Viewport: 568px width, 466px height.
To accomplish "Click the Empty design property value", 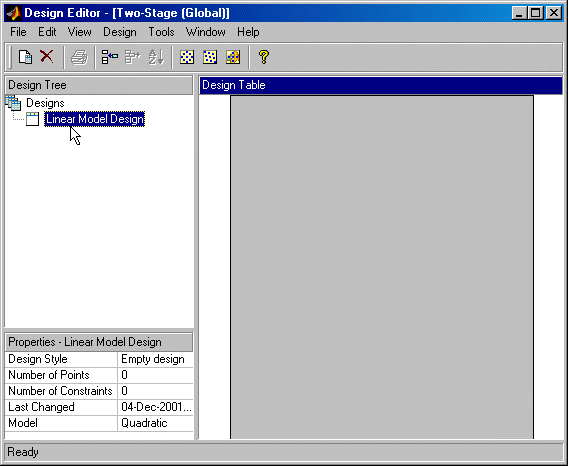I will (153, 359).
